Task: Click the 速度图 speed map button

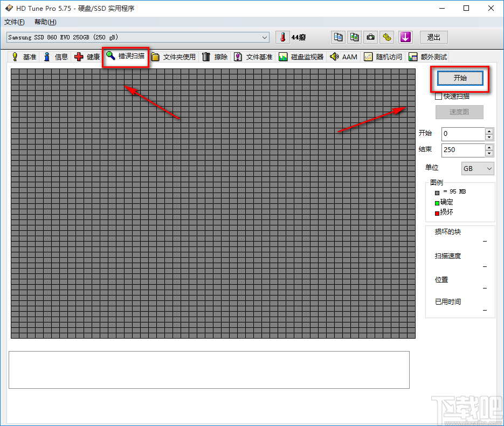Action: click(x=459, y=112)
